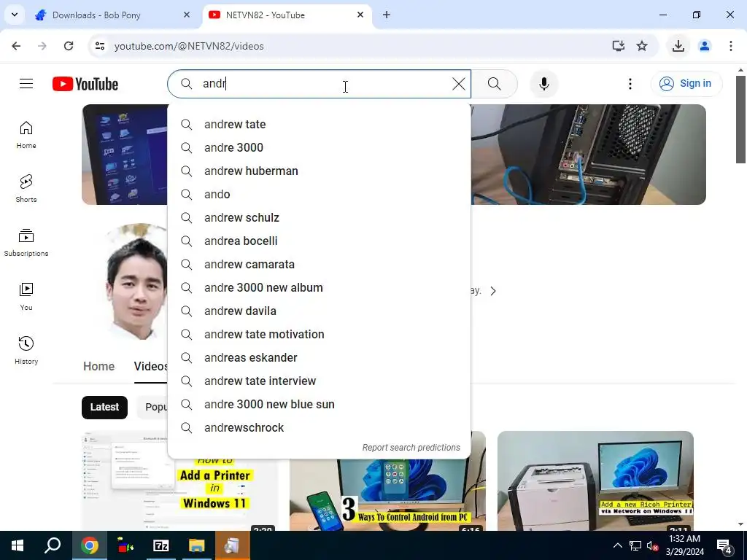Select the Popular filter chip

point(152,407)
